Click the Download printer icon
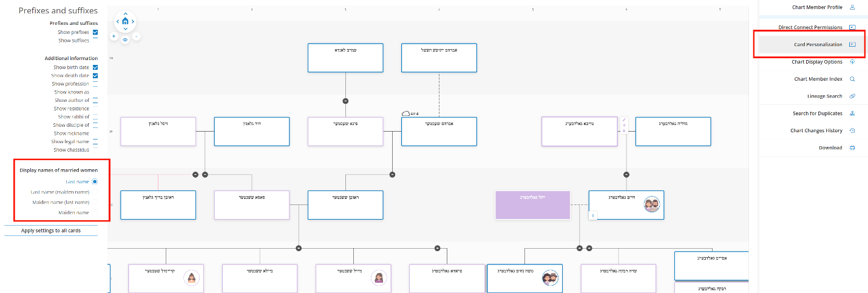 coord(852,147)
